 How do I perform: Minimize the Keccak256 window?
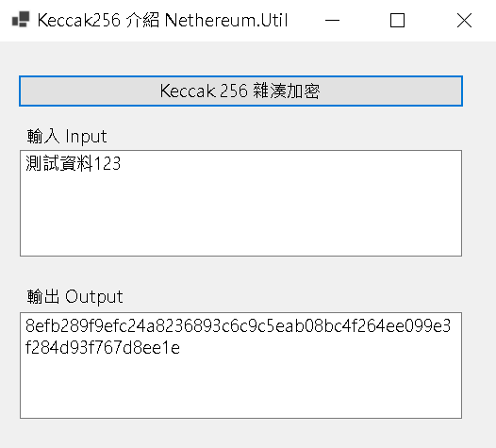(x=332, y=21)
